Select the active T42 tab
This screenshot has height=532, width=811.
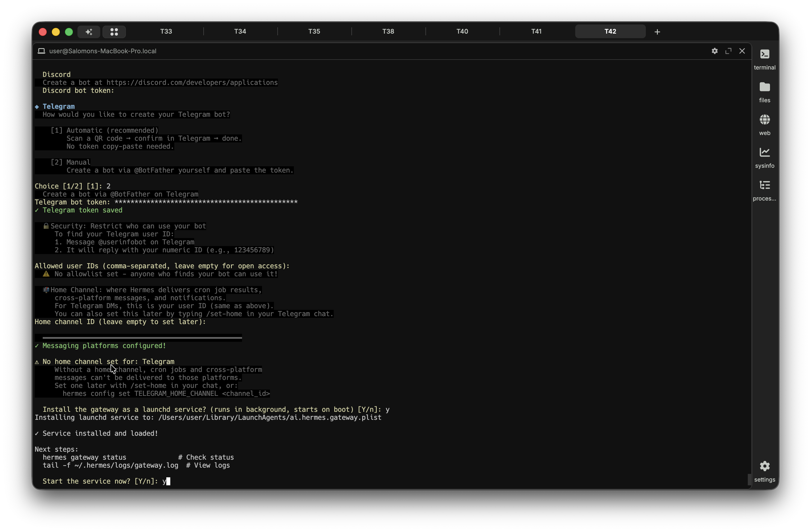610,31
